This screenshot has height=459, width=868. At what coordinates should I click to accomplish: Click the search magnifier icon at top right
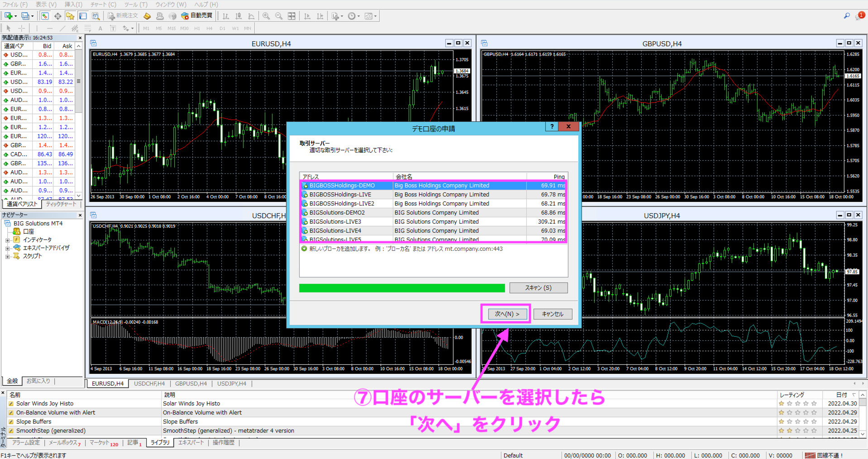[846, 16]
